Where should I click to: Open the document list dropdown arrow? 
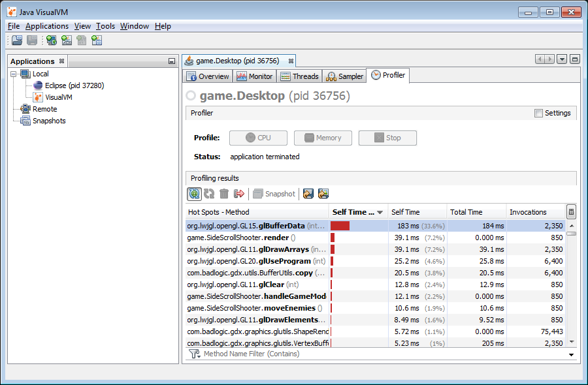(x=562, y=59)
